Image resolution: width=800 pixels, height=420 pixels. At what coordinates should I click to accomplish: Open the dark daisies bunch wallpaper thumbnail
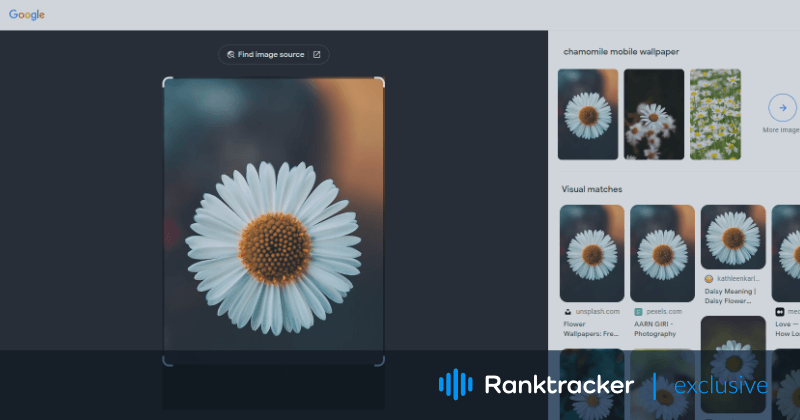pyautogui.click(x=654, y=114)
